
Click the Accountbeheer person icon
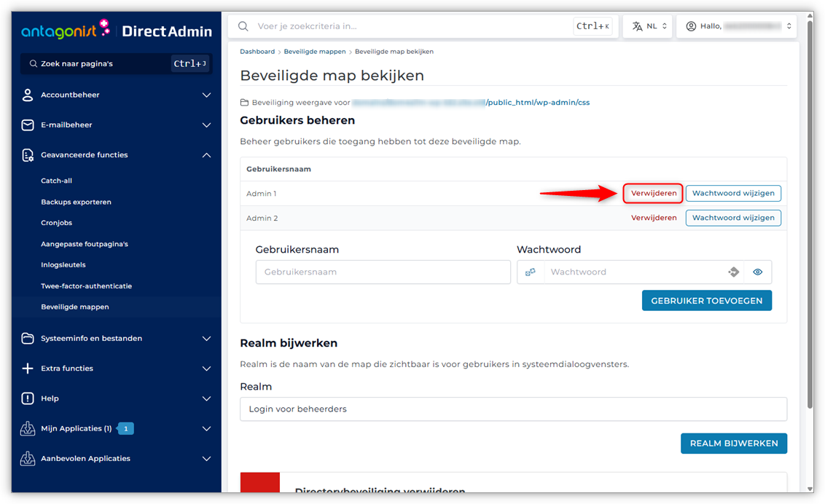[x=28, y=95]
